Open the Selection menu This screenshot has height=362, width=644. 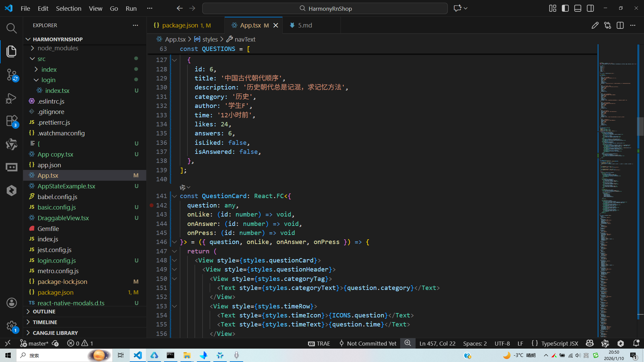coord(68,8)
